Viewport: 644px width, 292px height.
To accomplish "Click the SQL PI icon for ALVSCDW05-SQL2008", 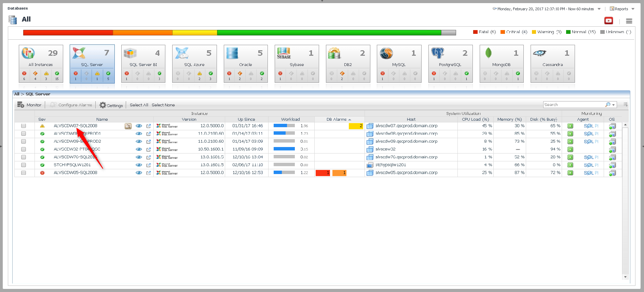I will [x=591, y=173].
